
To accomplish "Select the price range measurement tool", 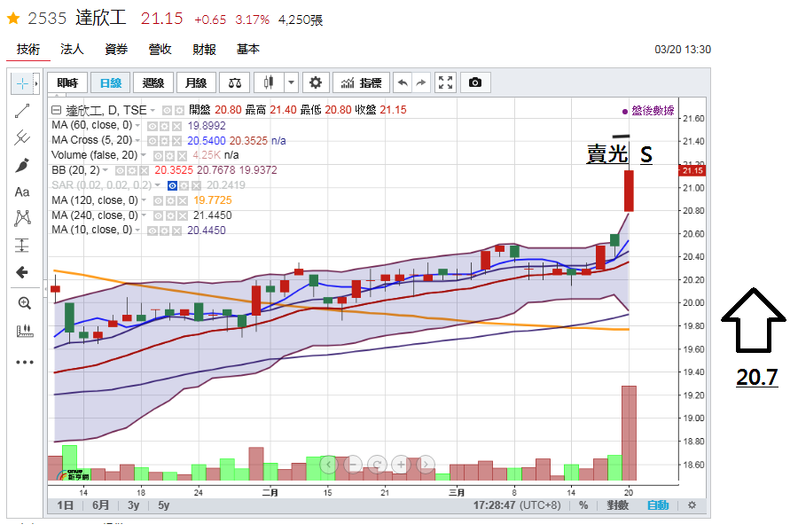I will pos(22,246).
